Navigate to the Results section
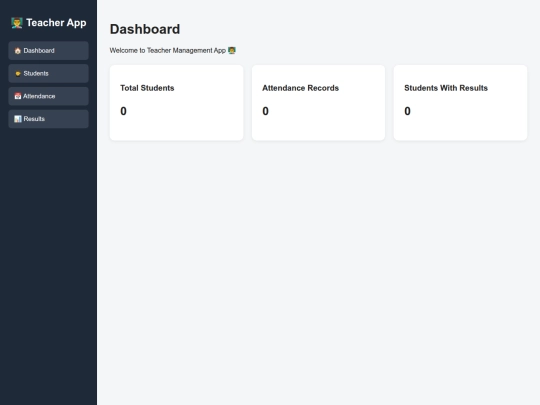 [x=49, y=119]
